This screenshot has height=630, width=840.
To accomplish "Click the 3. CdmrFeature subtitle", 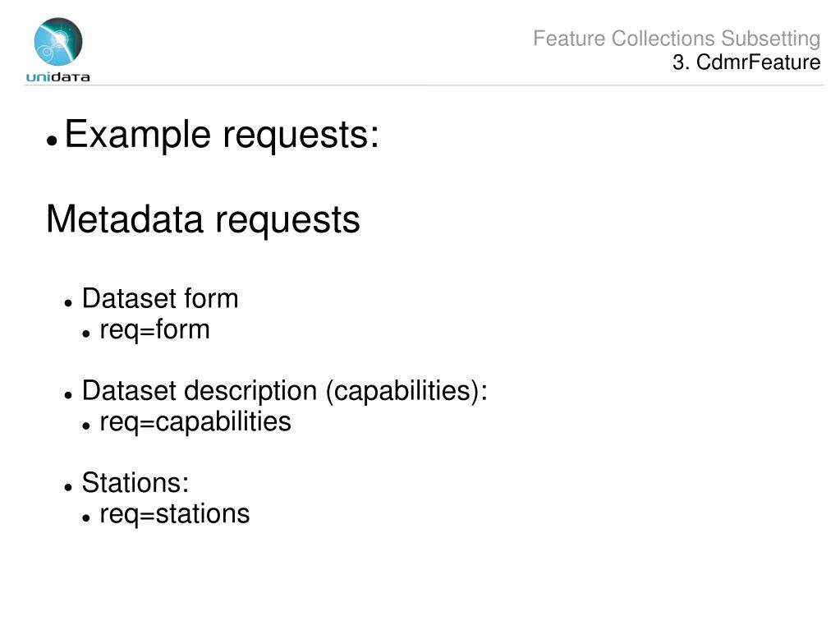I will 746,62.
